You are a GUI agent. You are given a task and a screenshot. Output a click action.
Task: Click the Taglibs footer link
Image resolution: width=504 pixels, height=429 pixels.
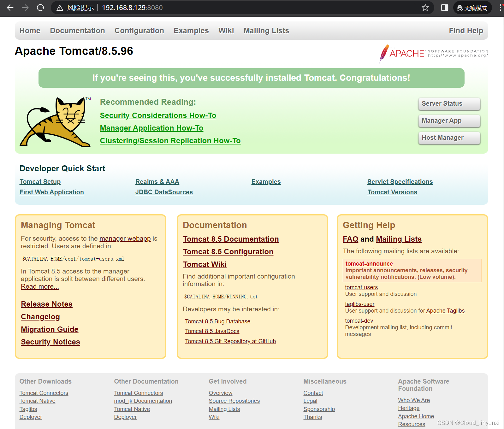28,409
